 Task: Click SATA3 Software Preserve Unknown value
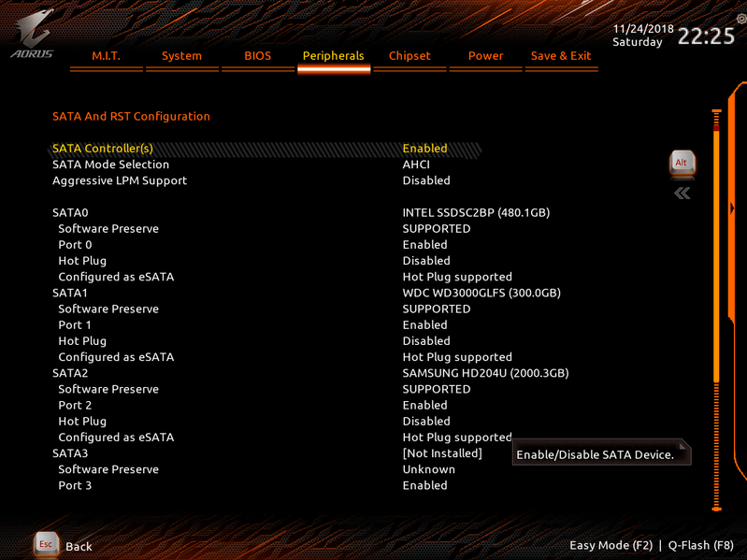429,469
